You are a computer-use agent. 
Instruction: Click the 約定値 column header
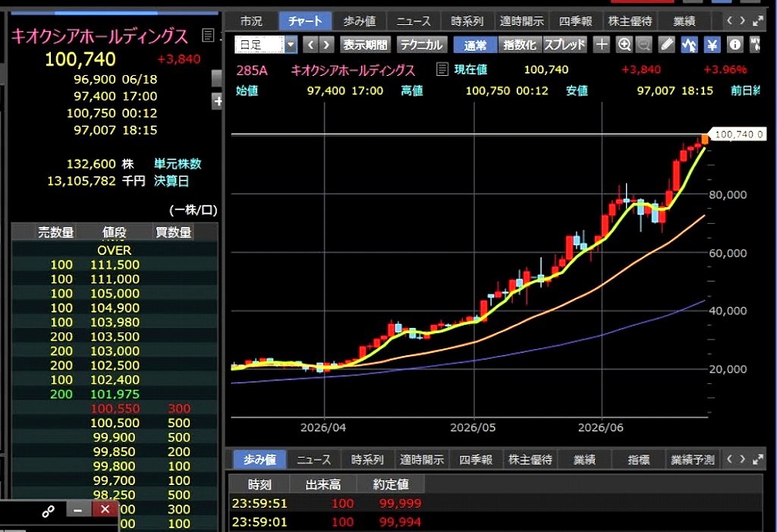[x=391, y=484]
